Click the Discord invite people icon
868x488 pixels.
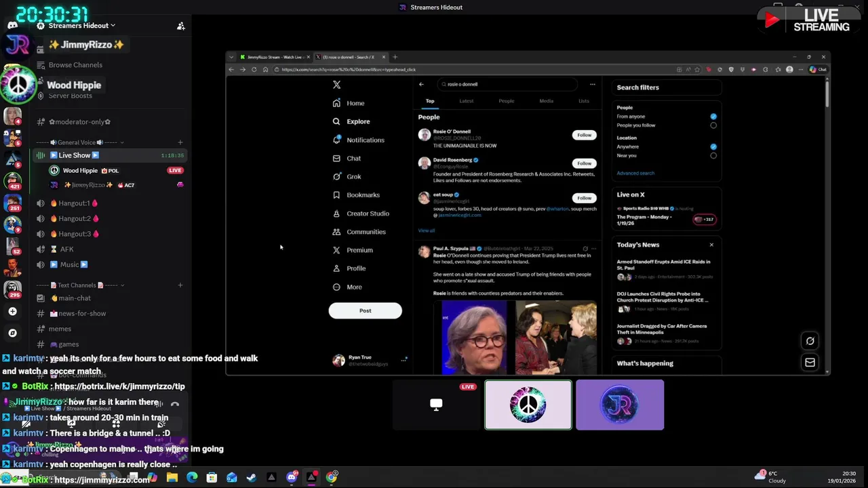click(x=181, y=26)
